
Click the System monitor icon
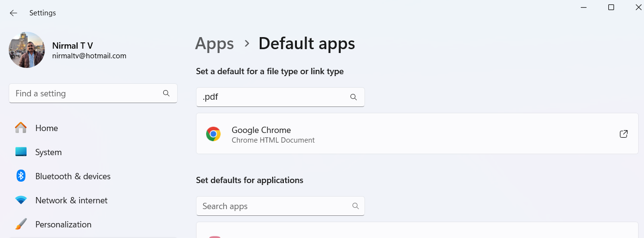click(x=21, y=152)
